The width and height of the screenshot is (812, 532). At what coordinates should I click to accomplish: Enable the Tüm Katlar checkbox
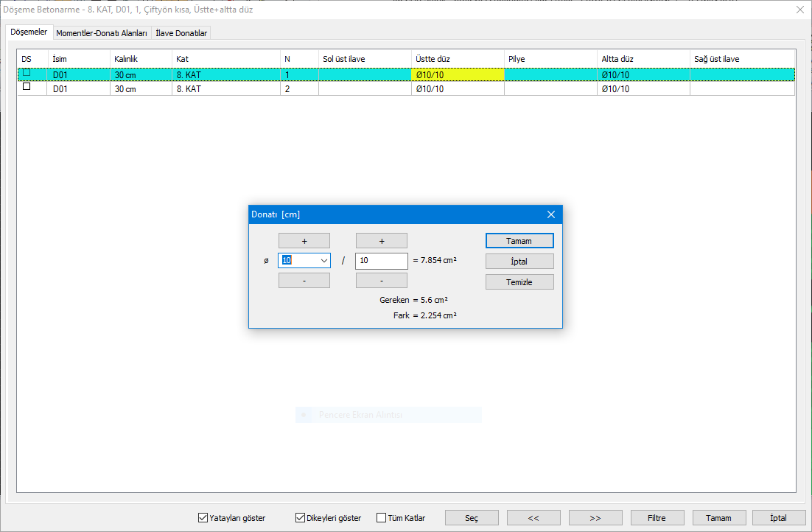point(382,518)
